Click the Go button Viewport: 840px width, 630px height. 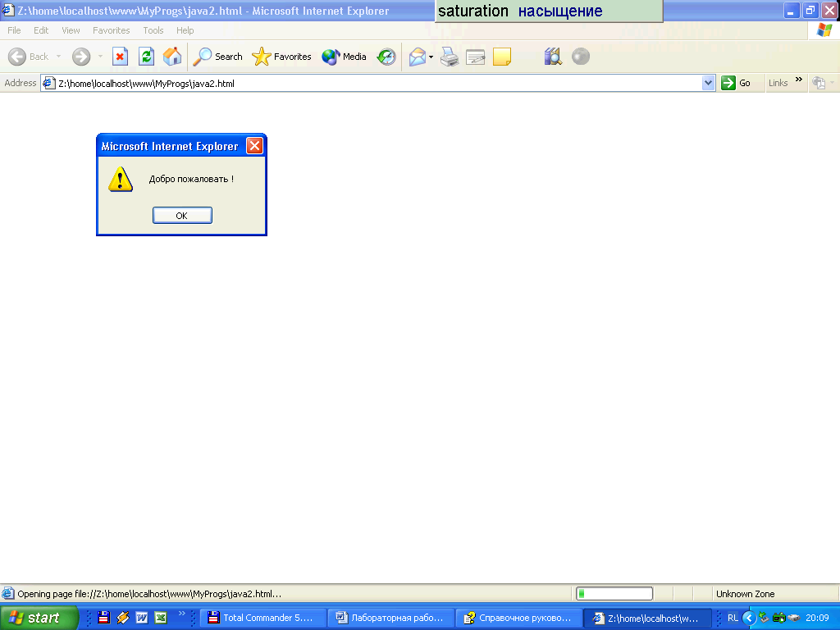click(x=736, y=83)
